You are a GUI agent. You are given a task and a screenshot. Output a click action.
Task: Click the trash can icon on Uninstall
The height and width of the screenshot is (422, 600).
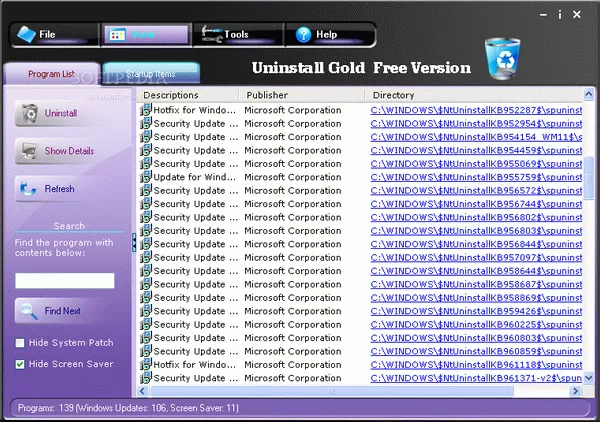click(29, 113)
